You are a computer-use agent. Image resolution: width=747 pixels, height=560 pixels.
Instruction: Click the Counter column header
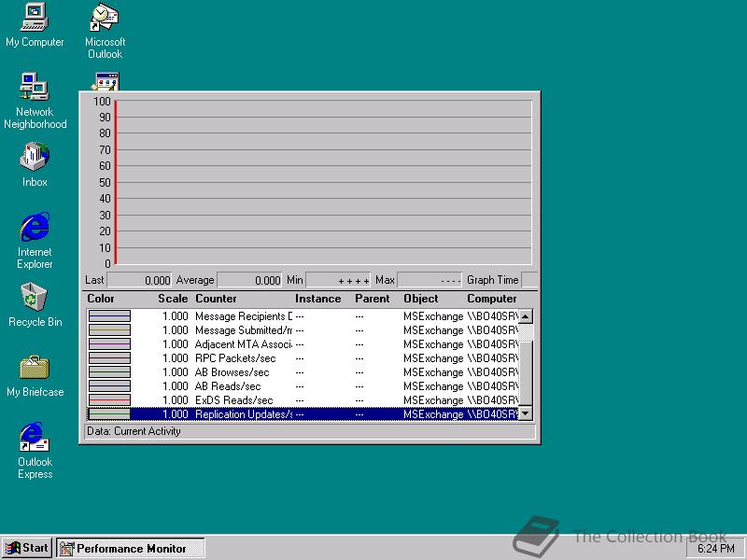pyautogui.click(x=216, y=299)
